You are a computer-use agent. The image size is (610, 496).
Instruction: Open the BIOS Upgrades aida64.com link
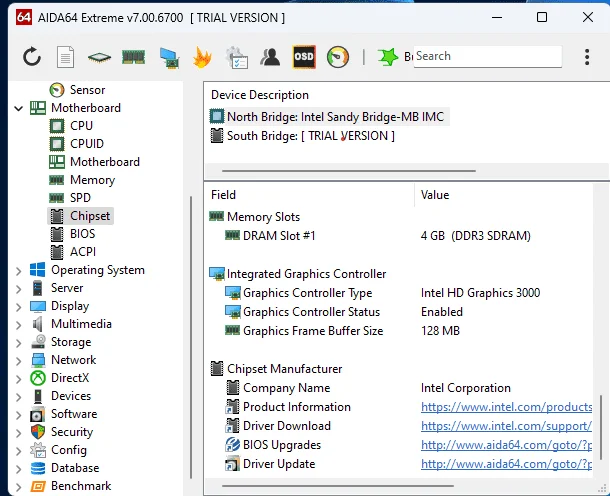point(507,445)
